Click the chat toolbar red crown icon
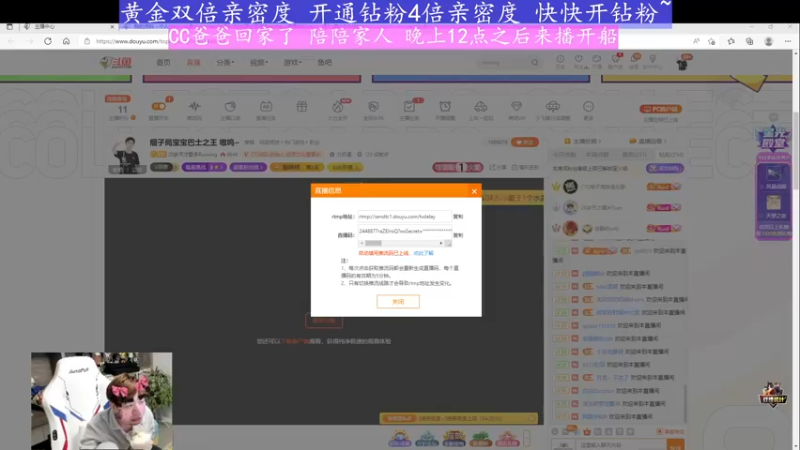Image resolution: width=800 pixels, height=450 pixels. click(587, 432)
